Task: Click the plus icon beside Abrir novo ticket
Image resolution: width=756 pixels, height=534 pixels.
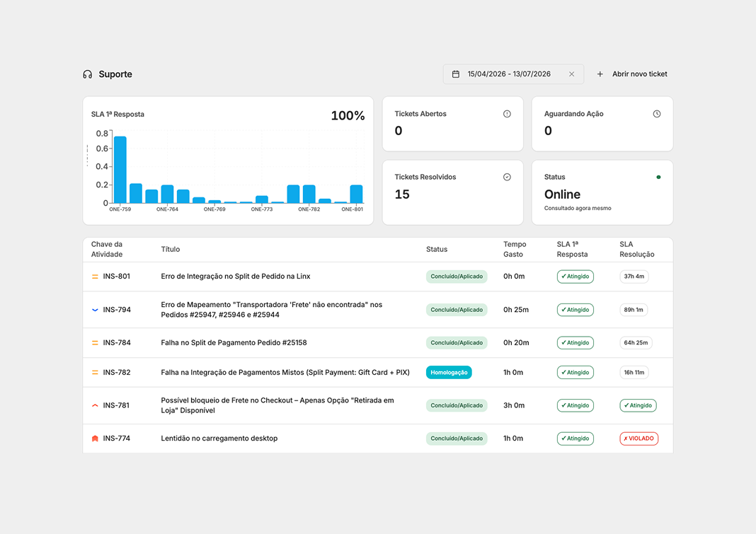Action: coord(600,74)
